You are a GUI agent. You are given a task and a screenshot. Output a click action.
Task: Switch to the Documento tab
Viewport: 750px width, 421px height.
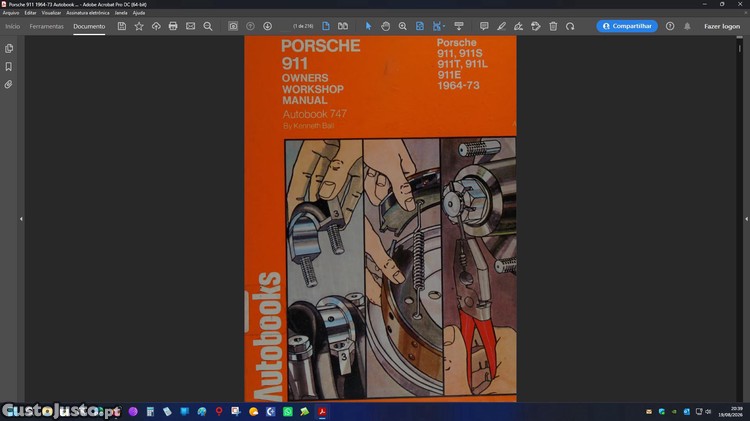[x=89, y=26]
